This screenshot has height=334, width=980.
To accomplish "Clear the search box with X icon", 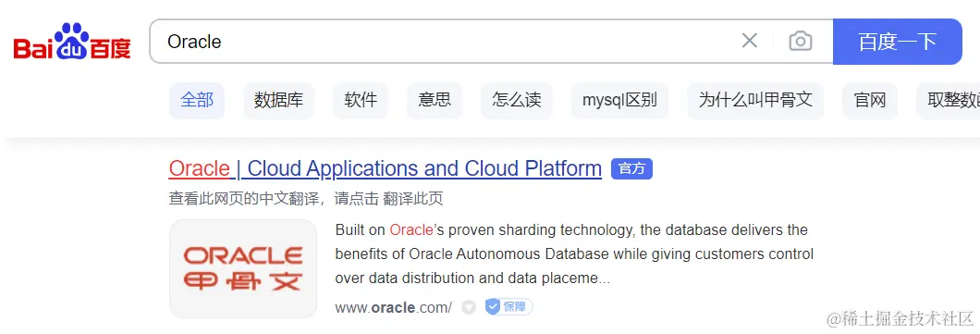I will [750, 42].
